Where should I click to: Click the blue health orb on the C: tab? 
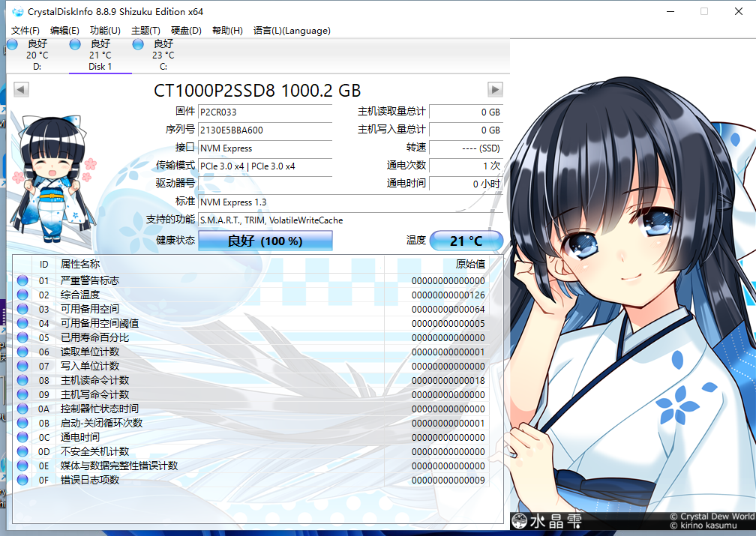138,44
